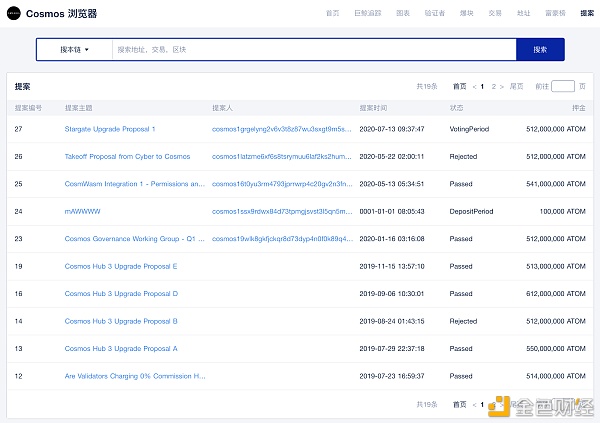Open the 图表 navigation item
This screenshot has height=423, width=600.
click(403, 13)
